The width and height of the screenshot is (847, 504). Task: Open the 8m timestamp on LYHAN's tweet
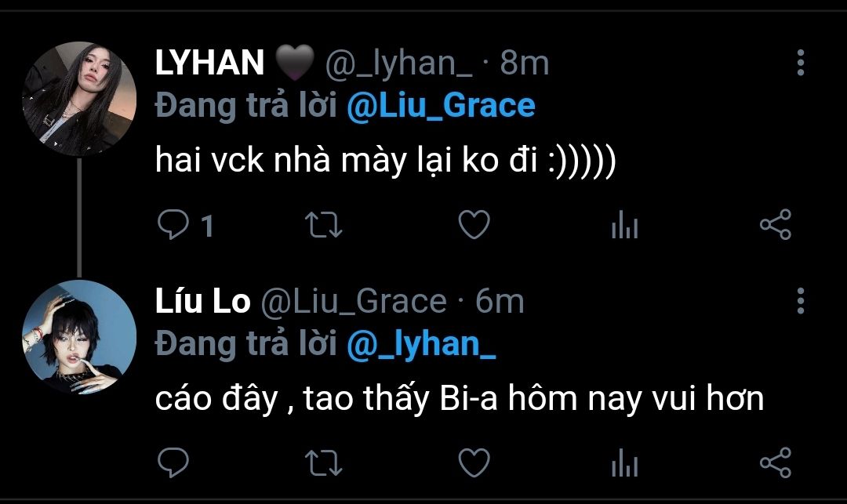click(525, 63)
